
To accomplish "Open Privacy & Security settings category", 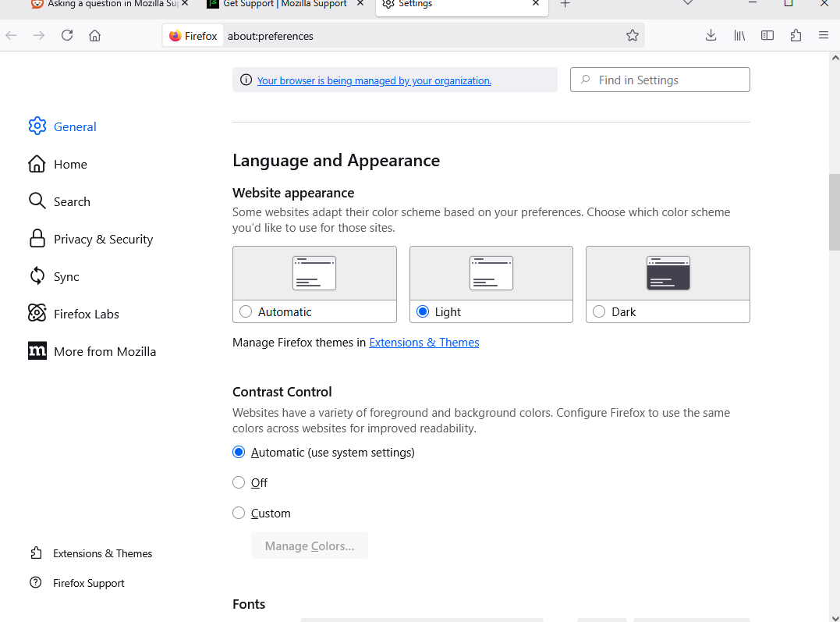I will tap(103, 240).
